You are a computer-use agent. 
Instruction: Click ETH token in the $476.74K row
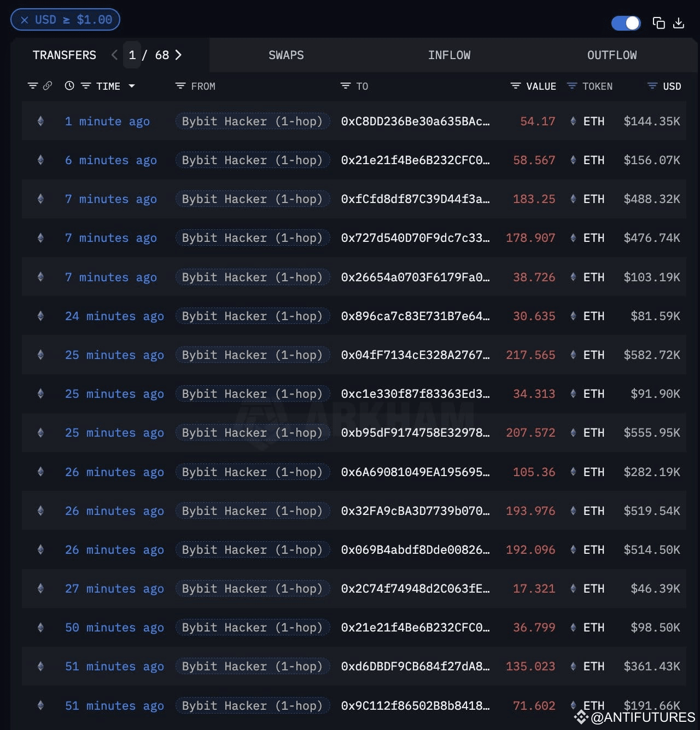point(587,237)
